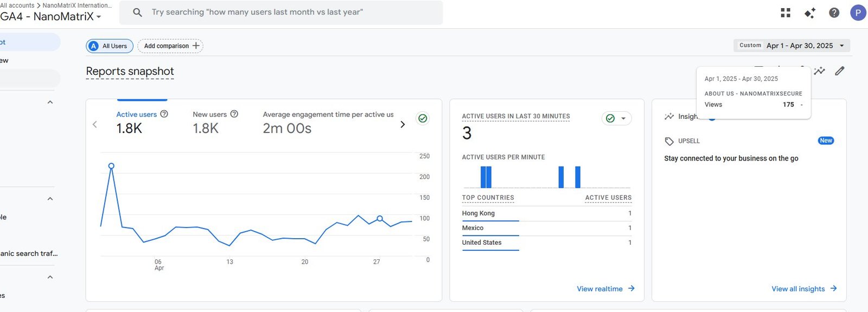The width and height of the screenshot is (868, 312).
Task: Click the Add comparison button
Action: tap(170, 46)
